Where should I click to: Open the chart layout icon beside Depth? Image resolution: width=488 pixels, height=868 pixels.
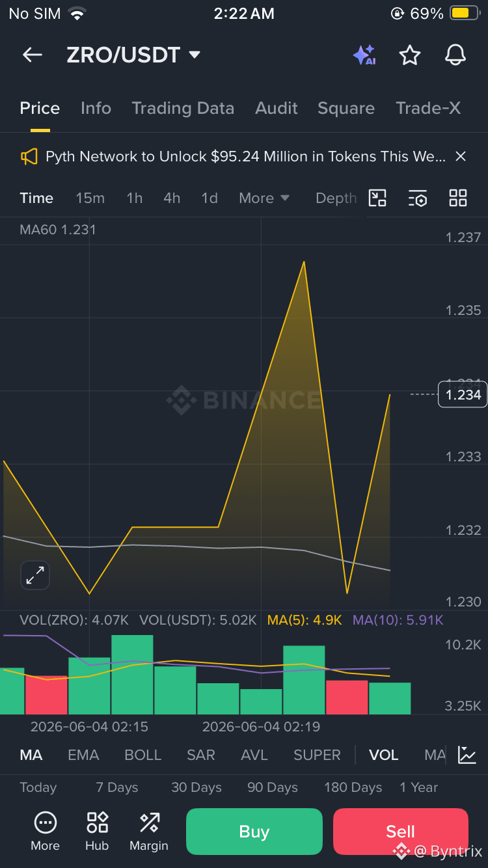pyautogui.click(x=377, y=198)
